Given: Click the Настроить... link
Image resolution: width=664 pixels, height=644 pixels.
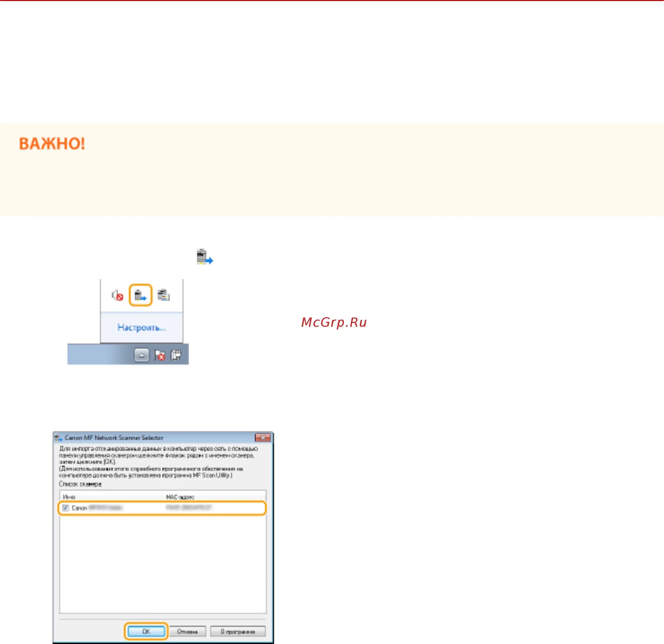Looking at the screenshot, I should click(x=142, y=327).
